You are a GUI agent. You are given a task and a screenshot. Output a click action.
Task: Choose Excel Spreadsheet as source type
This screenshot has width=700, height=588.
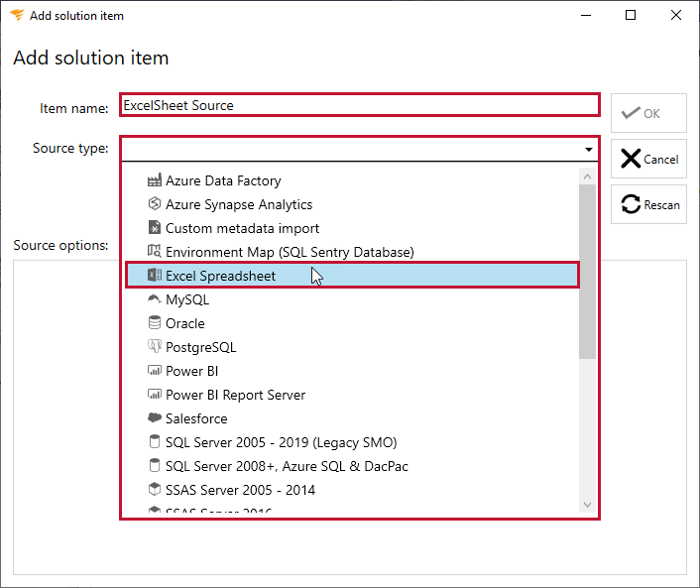pyautogui.click(x=352, y=276)
